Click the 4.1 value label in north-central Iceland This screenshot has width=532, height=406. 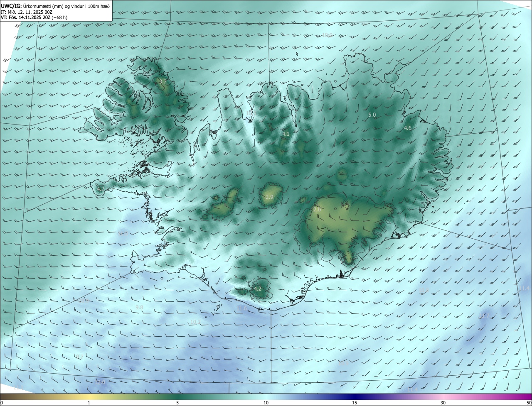286,134
